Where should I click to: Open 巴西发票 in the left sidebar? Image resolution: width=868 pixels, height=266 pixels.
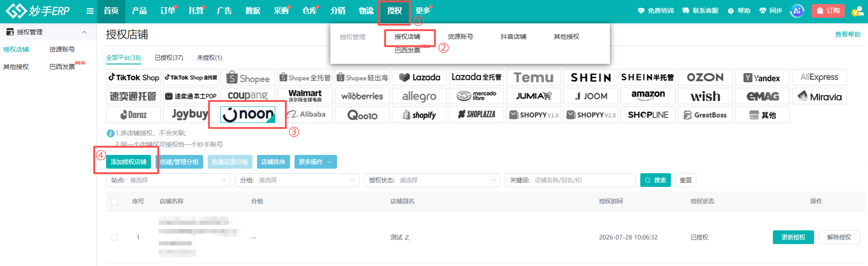point(62,67)
